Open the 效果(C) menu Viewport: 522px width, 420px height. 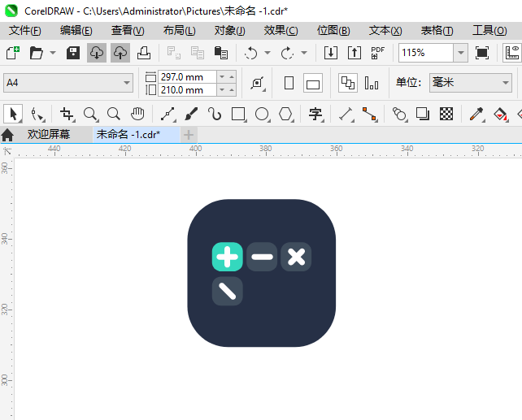click(281, 31)
